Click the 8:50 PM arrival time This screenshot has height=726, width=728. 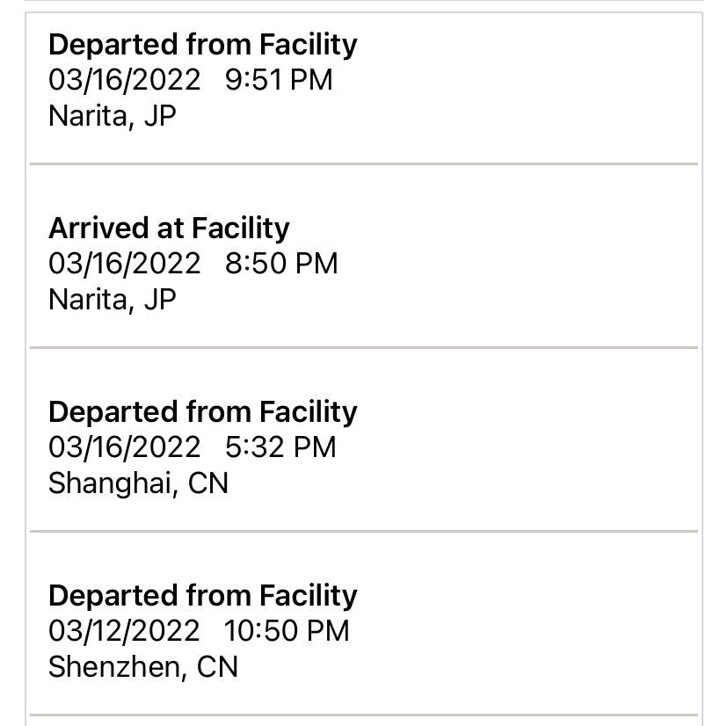(x=281, y=264)
